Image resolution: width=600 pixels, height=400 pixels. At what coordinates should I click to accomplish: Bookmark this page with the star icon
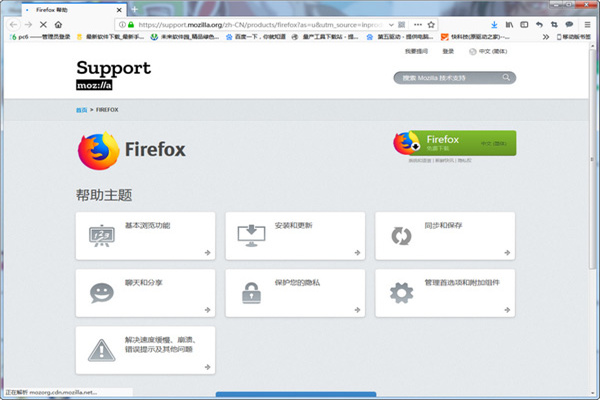tap(431, 24)
